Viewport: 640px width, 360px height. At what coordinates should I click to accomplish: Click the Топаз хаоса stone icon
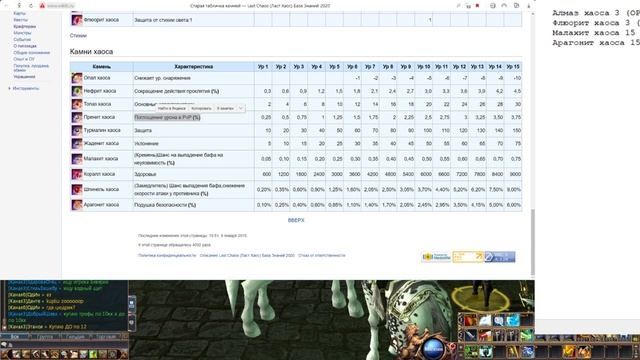77,104
